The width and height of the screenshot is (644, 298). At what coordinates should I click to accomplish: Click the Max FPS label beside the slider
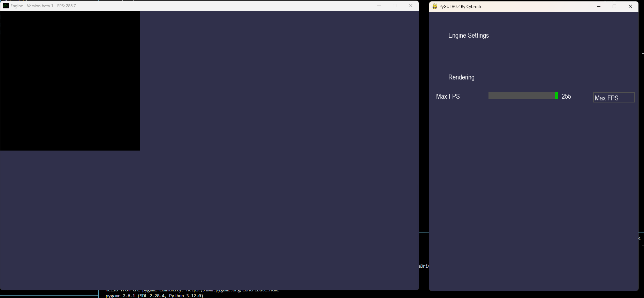(x=448, y=96)
